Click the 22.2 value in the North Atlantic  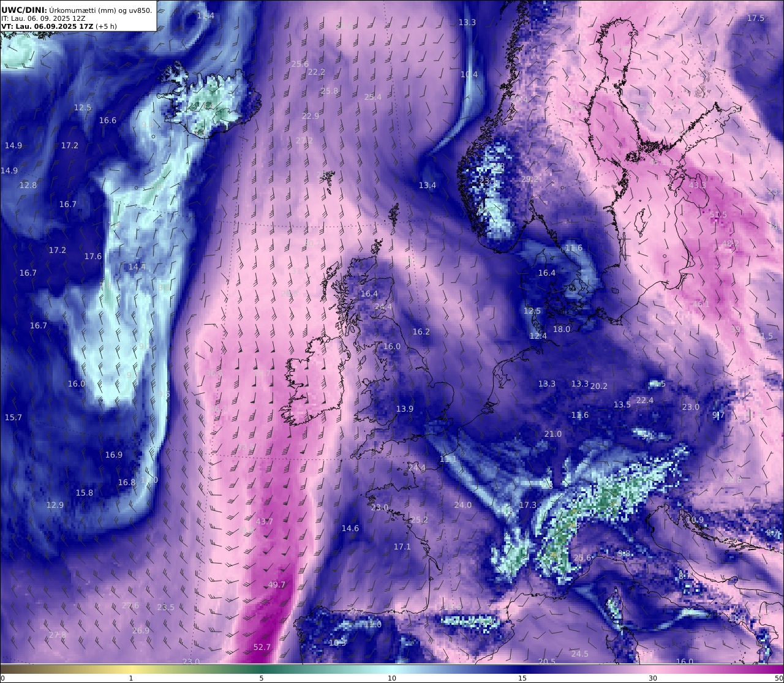click(317, 72)
